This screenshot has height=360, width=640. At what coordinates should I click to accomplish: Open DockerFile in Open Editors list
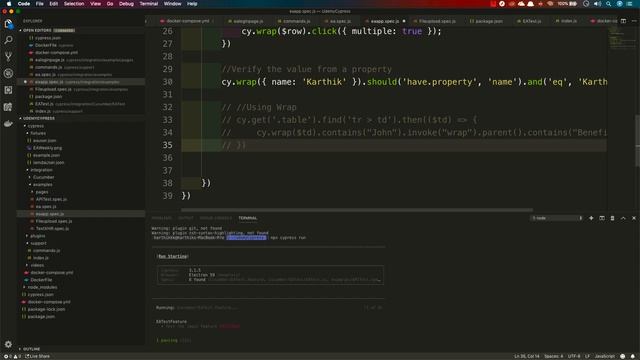point(46,45)
